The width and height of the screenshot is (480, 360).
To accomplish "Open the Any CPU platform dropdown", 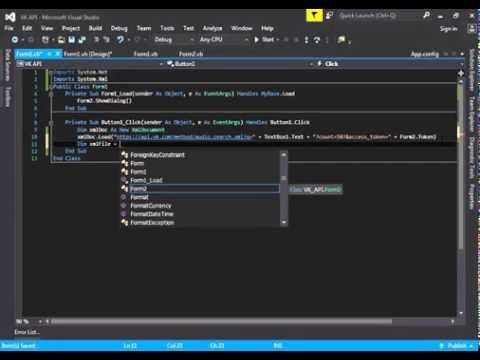I will point(223,40).
